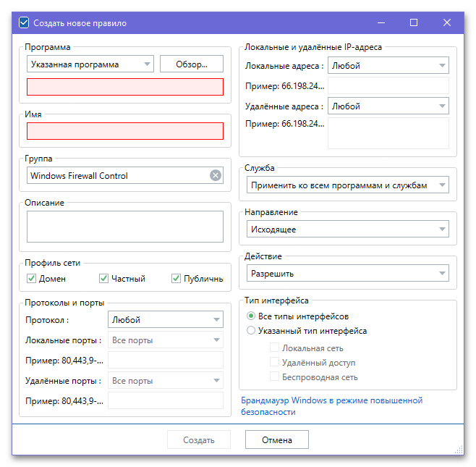Grab the window resize grip corner

tap(459, 450)
